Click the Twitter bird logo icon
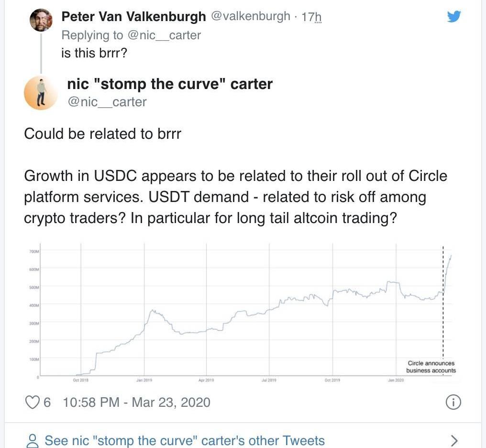 (453, 17)
